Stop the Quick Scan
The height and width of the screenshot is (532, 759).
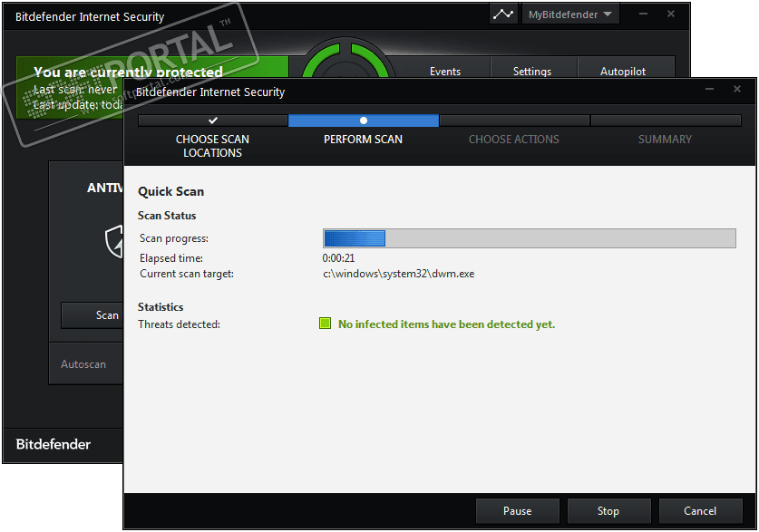click(x=608, y=511)
